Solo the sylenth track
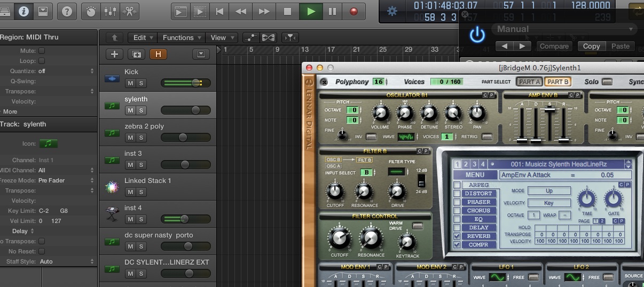Image resolution: width=644 pixels, height=287 pixels. pyautogui.click(x=141, y=110)
